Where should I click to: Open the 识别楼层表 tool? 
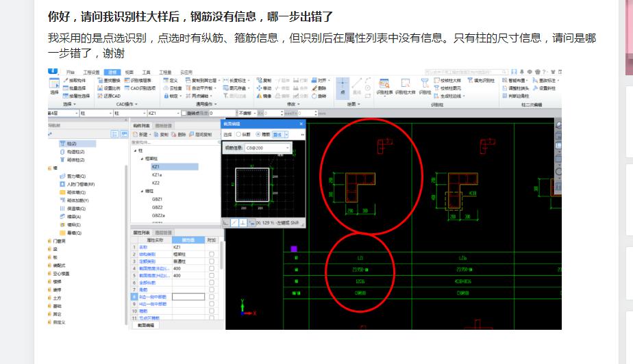click(138, 81)
